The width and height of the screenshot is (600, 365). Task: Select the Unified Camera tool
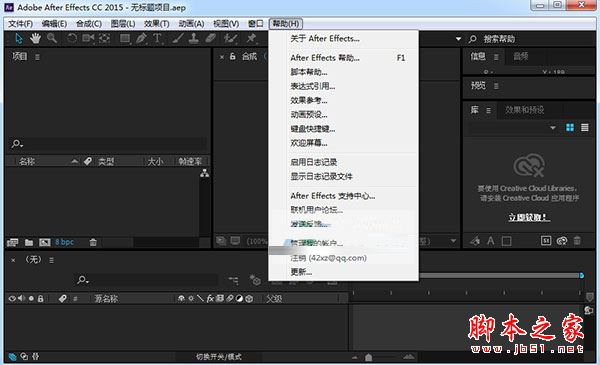(x=88, y=38)
